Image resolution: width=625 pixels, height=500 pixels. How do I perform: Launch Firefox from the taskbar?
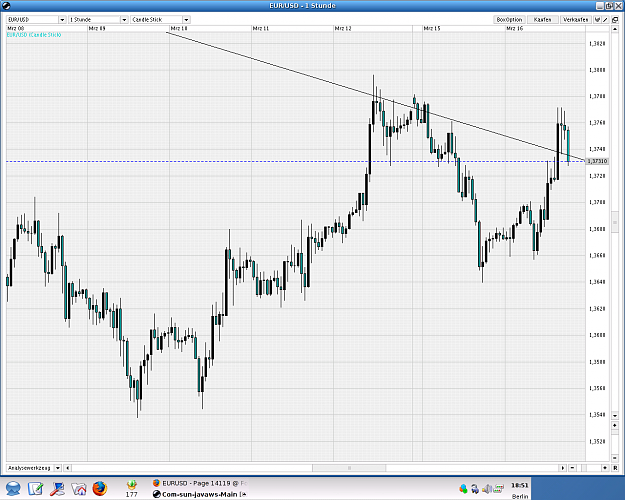pyautogui.click(x=100, y=488)
